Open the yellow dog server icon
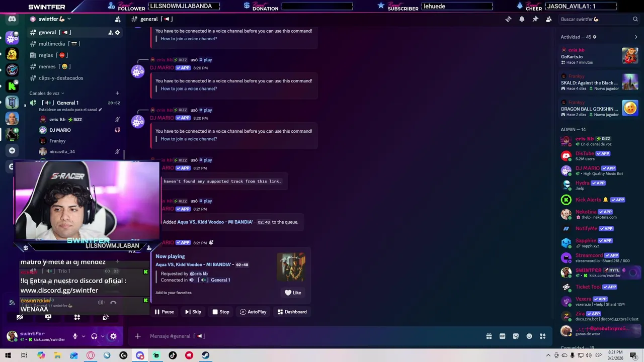This screenshot has height=362, width=644. coord(12,54)
